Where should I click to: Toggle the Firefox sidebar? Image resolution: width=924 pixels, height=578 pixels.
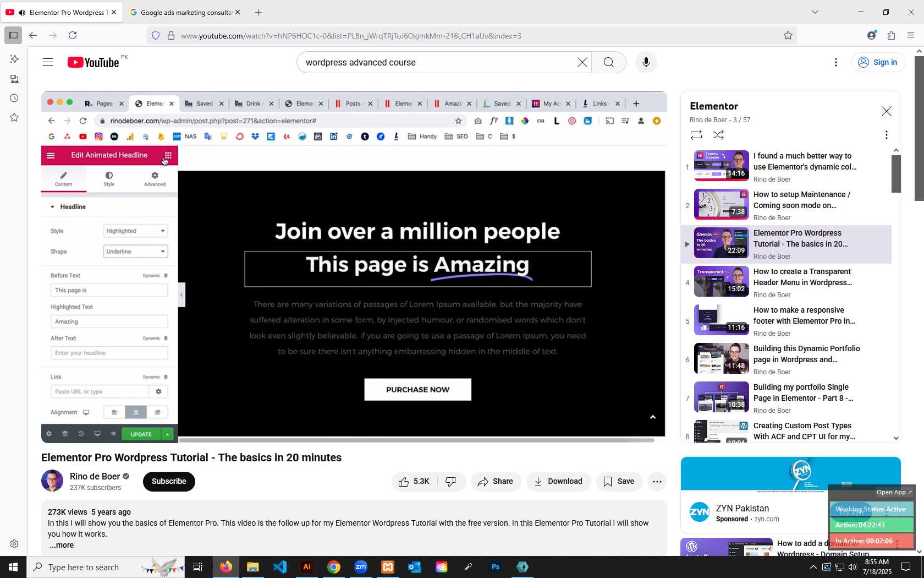pos(13,36)
